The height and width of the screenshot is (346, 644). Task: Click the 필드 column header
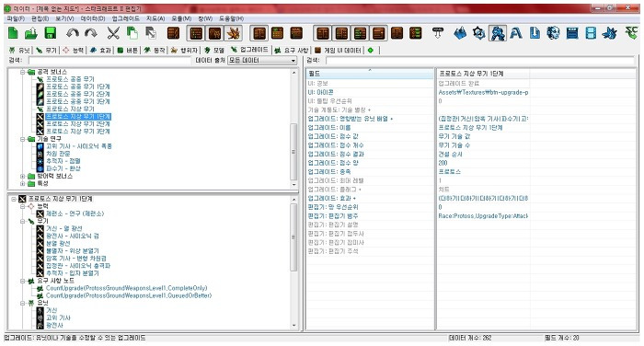pos(370,74)
